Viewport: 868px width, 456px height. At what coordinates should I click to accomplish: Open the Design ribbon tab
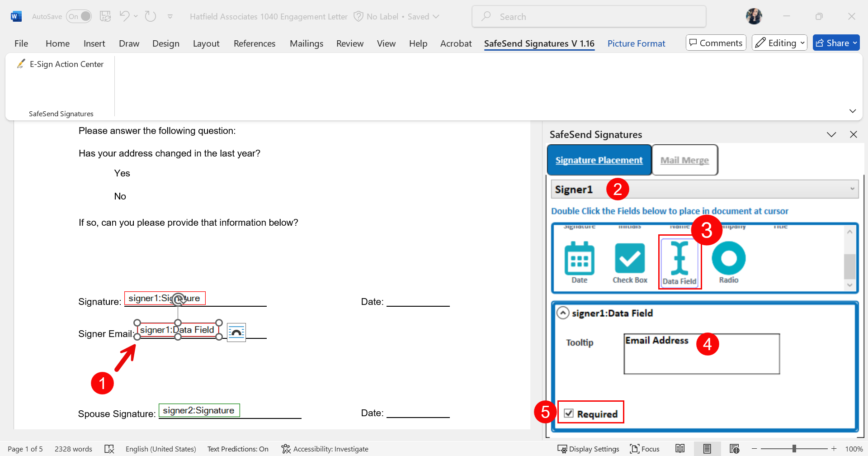pyautogui.click(x=166, y=43)
